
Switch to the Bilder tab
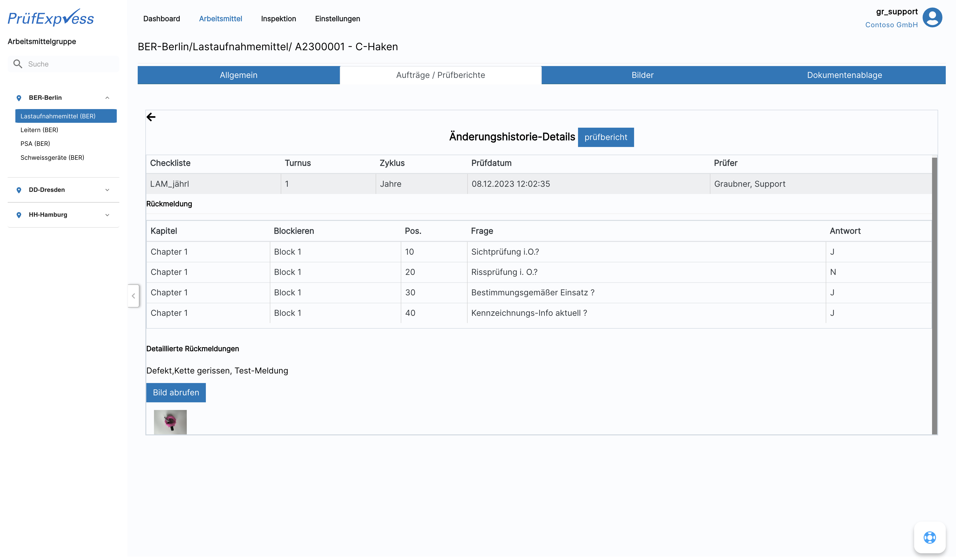[642, 75]
